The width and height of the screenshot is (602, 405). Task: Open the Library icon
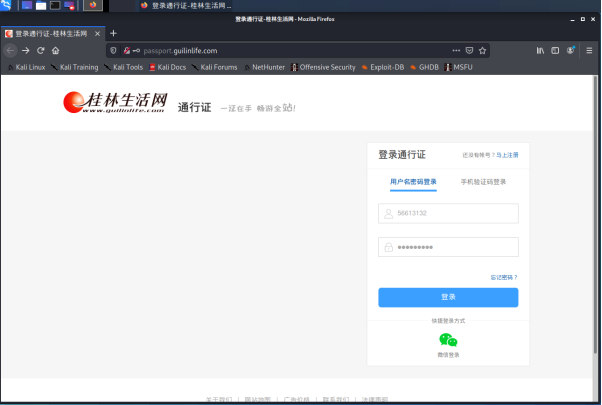(540, 50)
